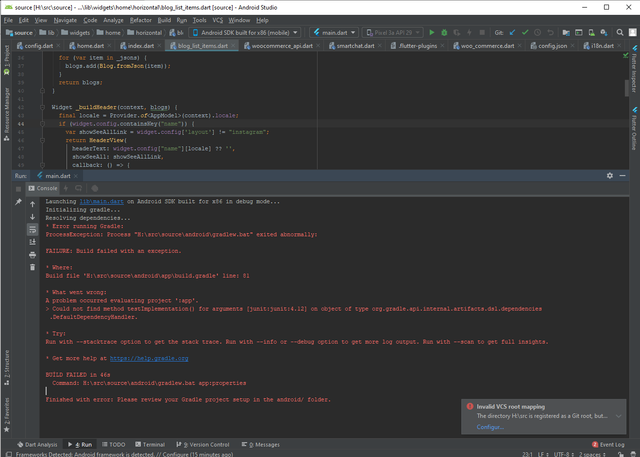Viewport: 640px width, 457px height.
Task: Run the app with green play button
Action: pyautogui.click(x=431, y=33)
